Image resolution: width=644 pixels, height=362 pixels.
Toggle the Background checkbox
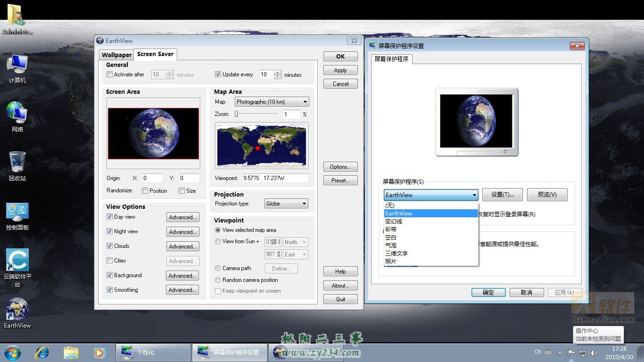click(110, 275)
